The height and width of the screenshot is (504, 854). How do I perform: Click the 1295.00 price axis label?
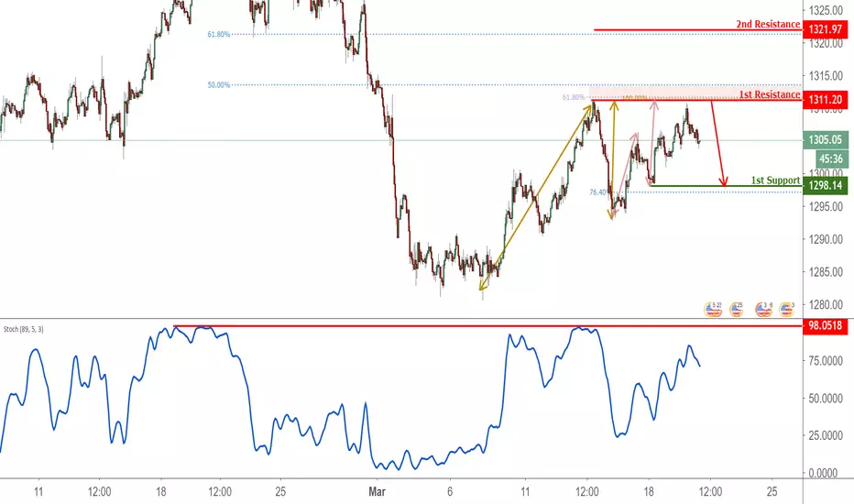click(825, 206)
